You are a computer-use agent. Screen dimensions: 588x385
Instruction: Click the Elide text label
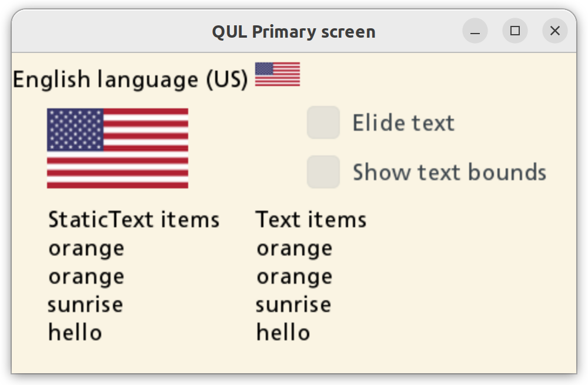coord(403,123)
